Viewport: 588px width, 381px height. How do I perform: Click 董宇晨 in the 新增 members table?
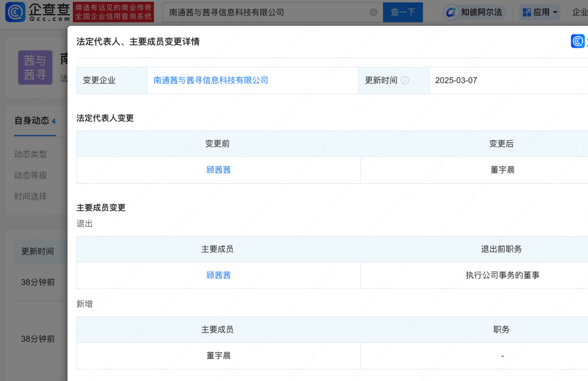click(219, 355)
